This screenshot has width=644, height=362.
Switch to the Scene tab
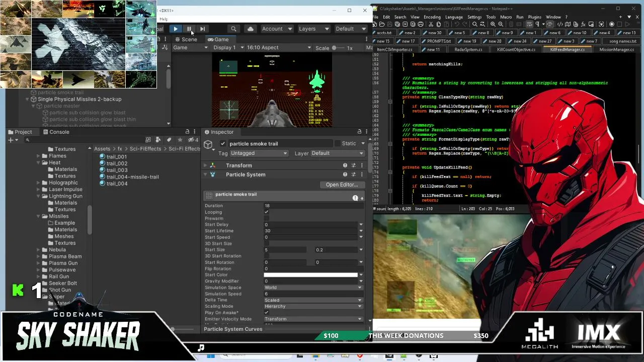186,39
